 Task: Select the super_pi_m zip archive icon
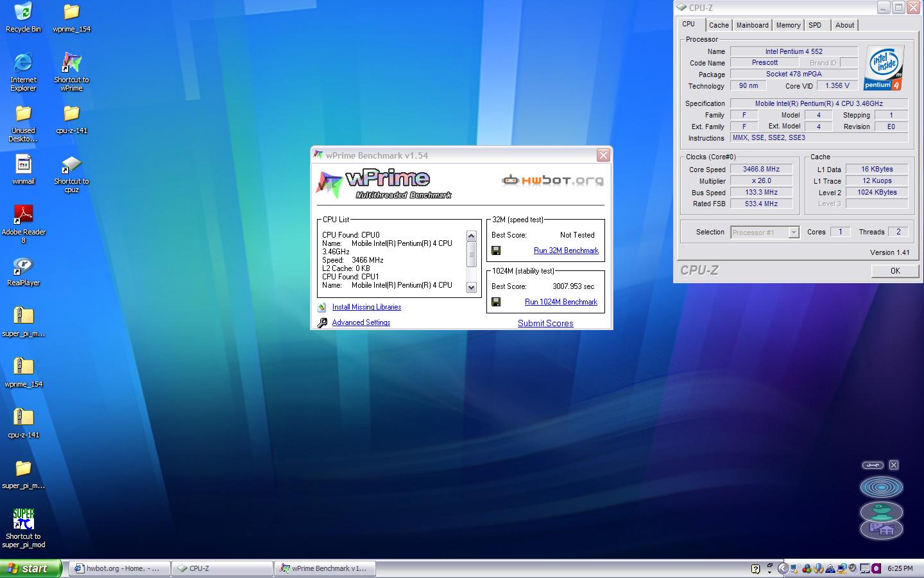click(23, 322)
